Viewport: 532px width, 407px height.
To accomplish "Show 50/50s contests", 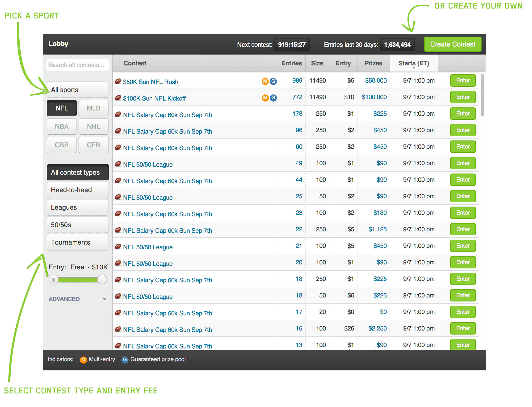I will (x=77, y=225).
